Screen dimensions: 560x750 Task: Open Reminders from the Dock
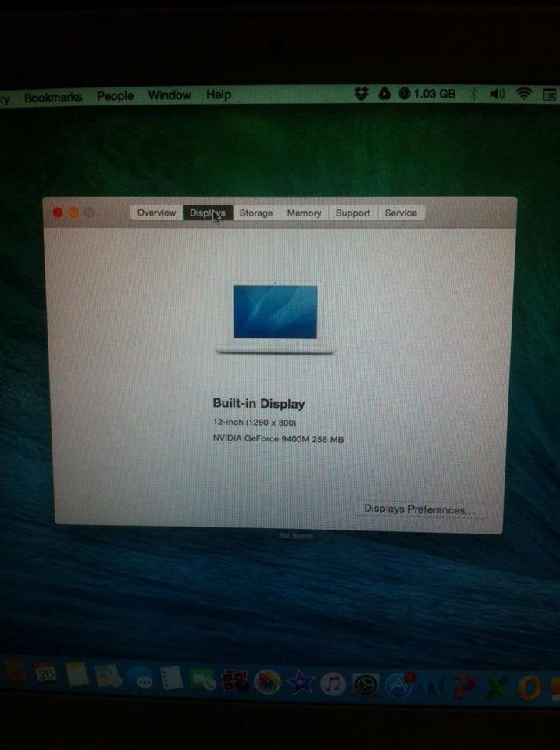pyautogui.click(x=171, y=678)
